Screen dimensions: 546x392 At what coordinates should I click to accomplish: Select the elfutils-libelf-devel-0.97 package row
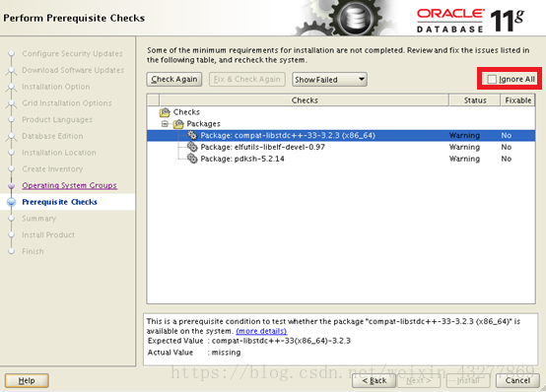tap(341, 147)
